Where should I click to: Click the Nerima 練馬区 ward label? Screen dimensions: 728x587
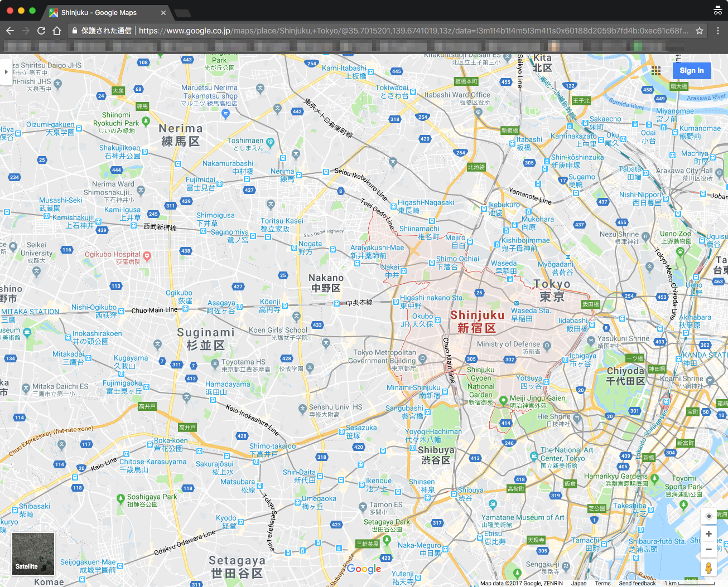pyautogui.click(x=180, y=135)
